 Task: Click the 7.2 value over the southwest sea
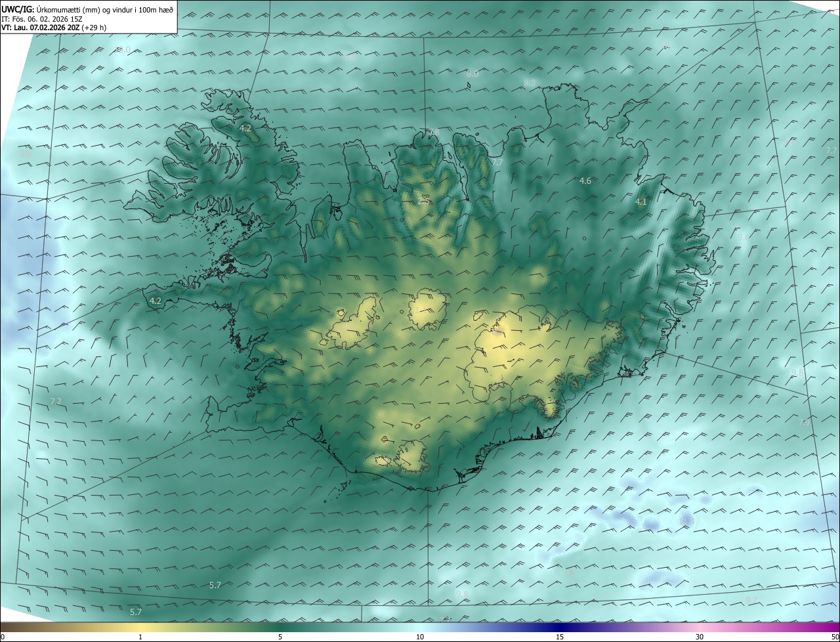pos(56,401)
